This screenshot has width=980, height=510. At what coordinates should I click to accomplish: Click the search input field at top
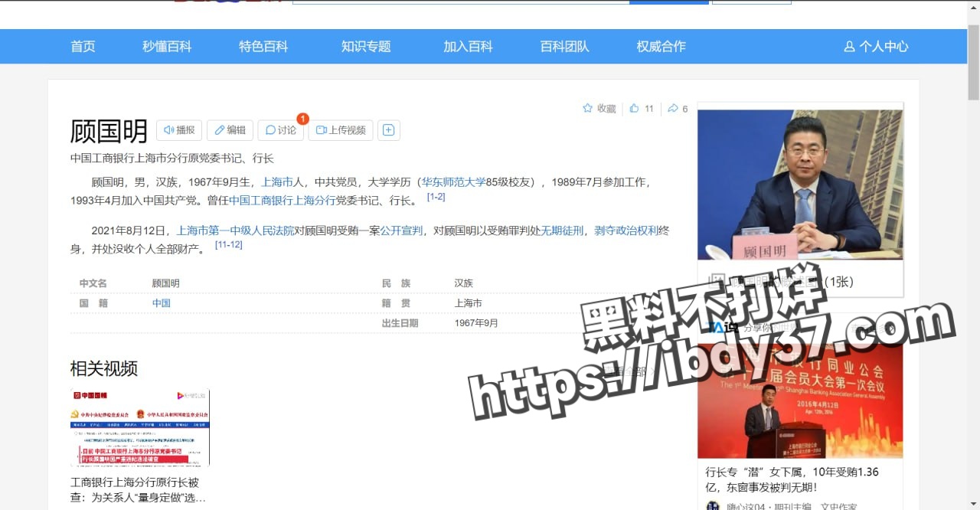461,2
